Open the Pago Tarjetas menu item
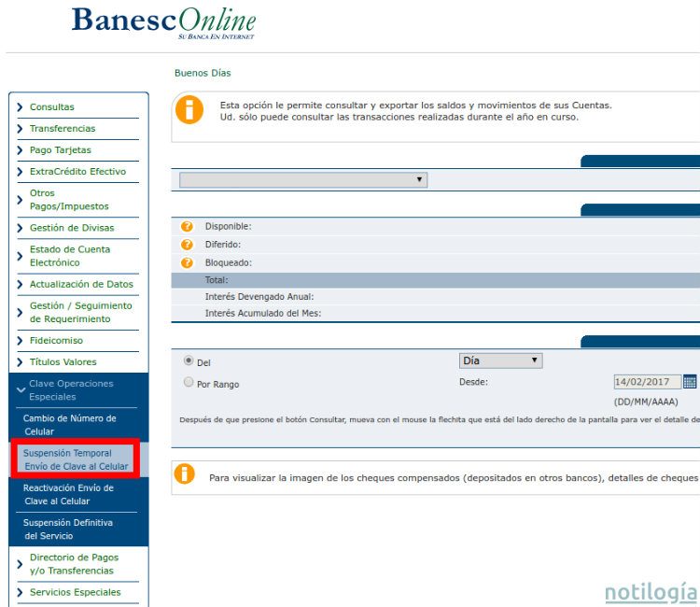 (x=61, y=150)
